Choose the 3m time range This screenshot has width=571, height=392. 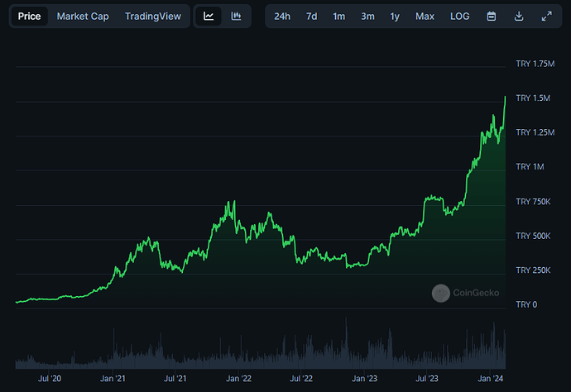click(x=367, y=17)
